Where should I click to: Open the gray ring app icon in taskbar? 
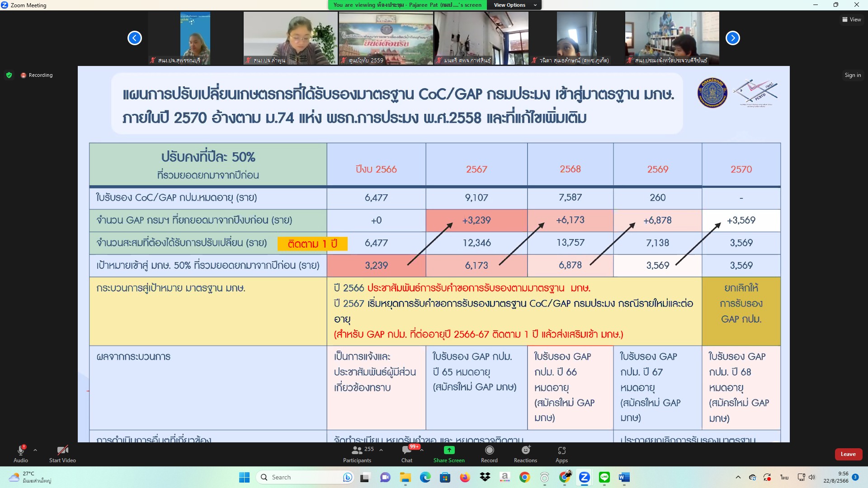point(545,477)
